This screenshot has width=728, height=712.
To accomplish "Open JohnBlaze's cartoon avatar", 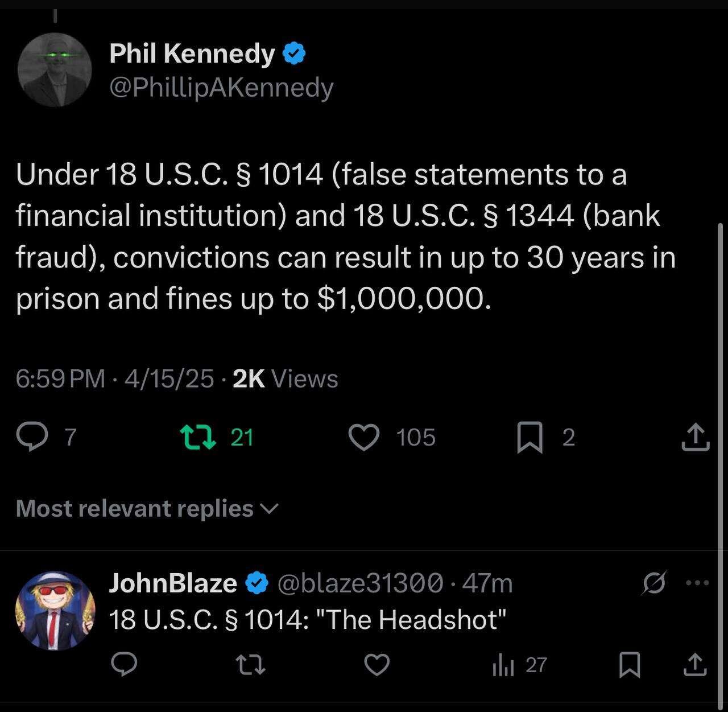I will tap(55, 611).
